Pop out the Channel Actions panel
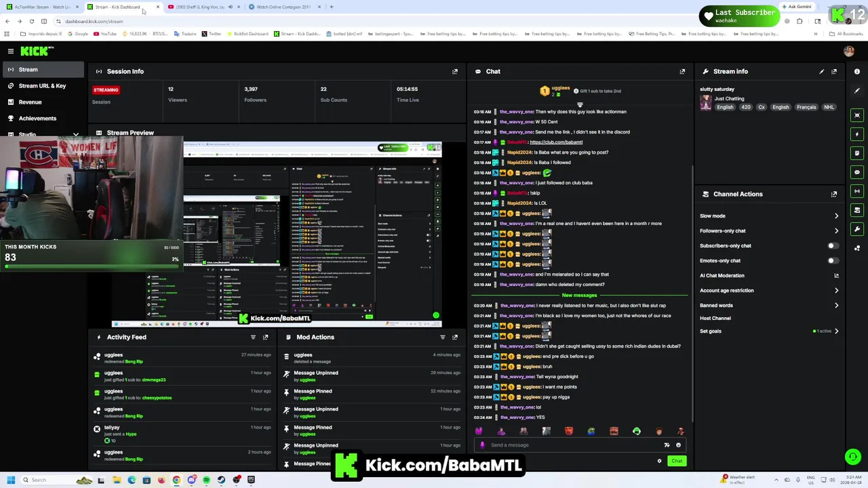The height and width of the screenshot is (488, 868). tap(834, 194)
